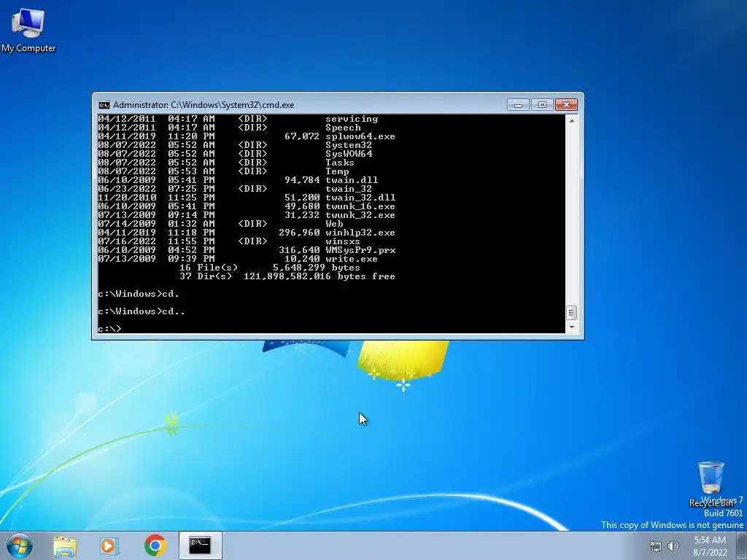Click the Speech directory entry

coord(343,128)
